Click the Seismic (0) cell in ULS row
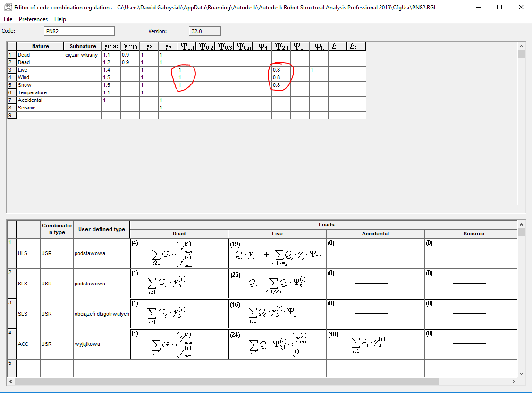This screenshot has height=393, width=532. coord(471,254)
